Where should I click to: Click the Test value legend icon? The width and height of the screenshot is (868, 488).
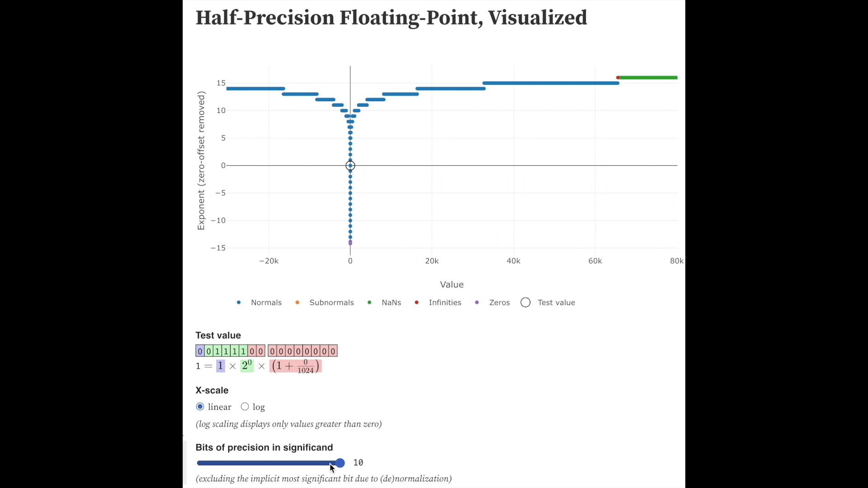tap(524, 302)
